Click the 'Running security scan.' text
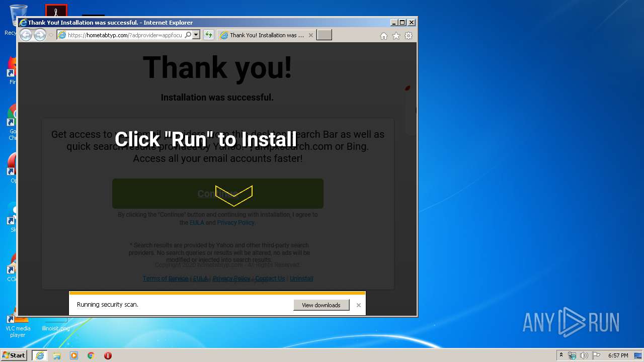 108,305
